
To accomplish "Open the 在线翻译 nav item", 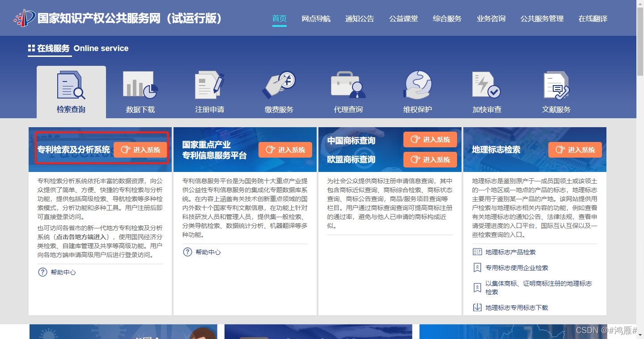I will pyautogui.click(x=593, y=19).
